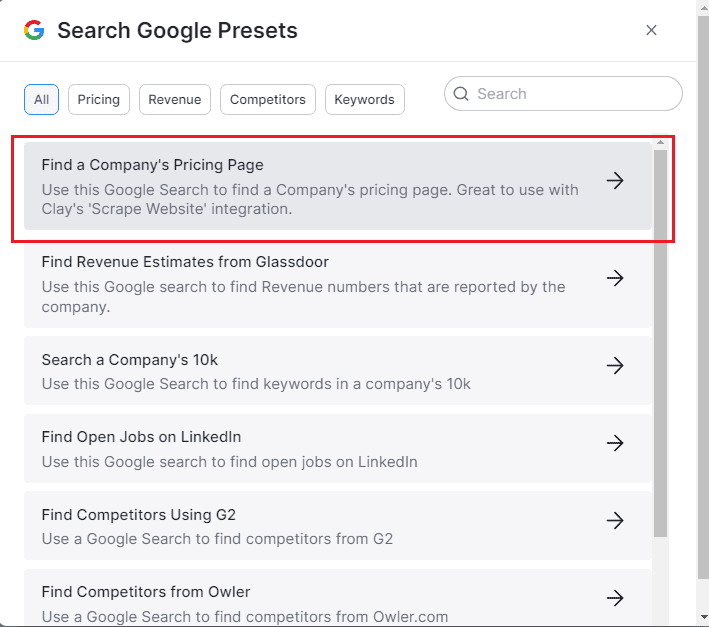Click the preset list scroll-up arrow
Viewport: 709px width, 627px height.
660,142
